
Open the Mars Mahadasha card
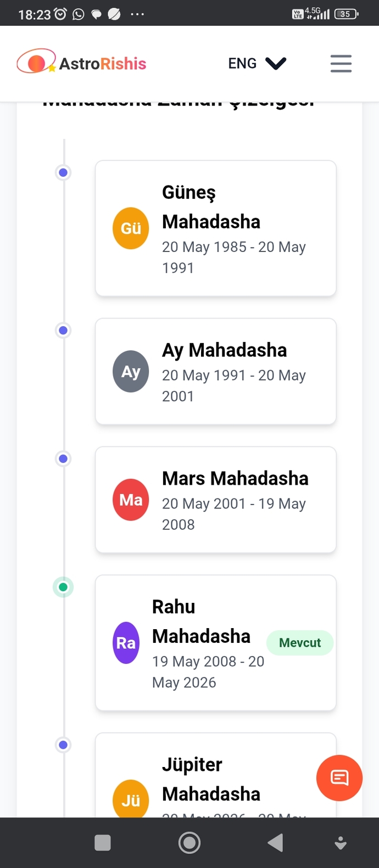point(216,500)
